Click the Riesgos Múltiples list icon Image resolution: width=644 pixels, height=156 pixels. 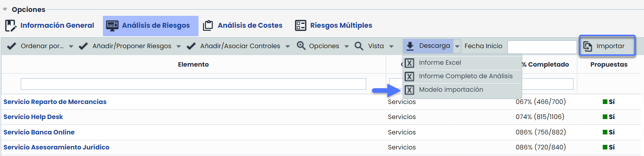pyautogui.click(x=301, y=25)
